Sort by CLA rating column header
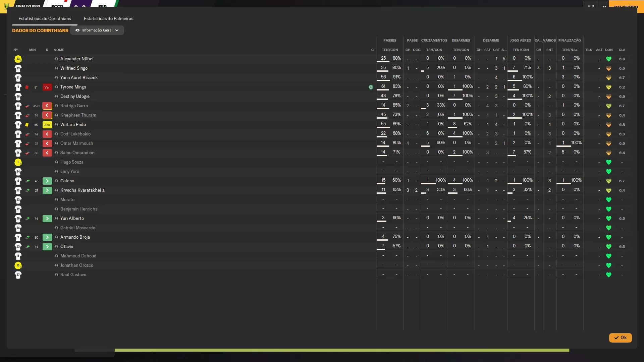 coord(622,50)
